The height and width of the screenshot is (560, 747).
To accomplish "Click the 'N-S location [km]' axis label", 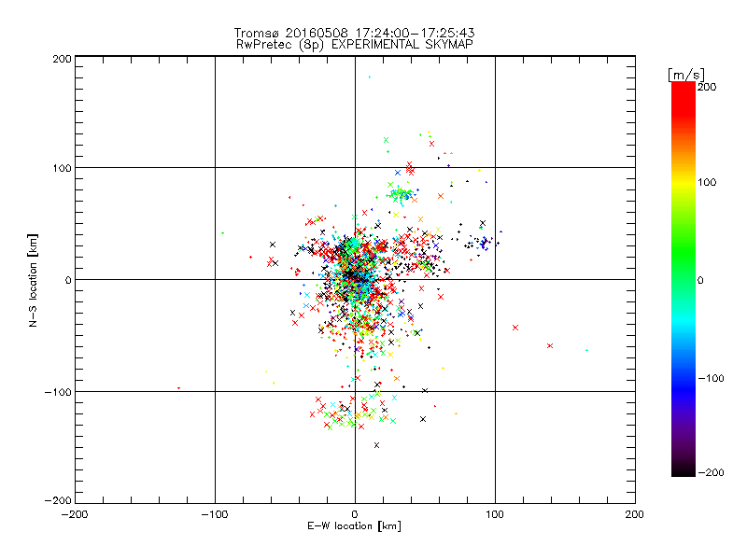I will pos(33,281).
